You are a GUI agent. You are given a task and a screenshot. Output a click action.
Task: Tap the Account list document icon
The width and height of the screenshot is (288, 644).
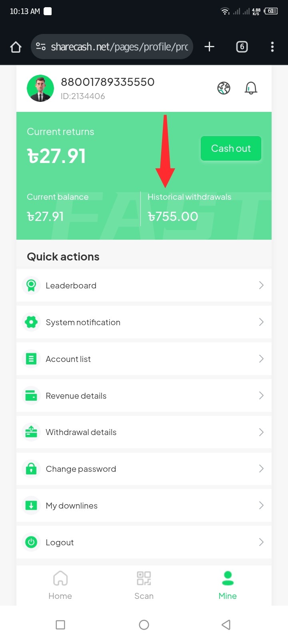pyautogui.click(x=31, y=359)
